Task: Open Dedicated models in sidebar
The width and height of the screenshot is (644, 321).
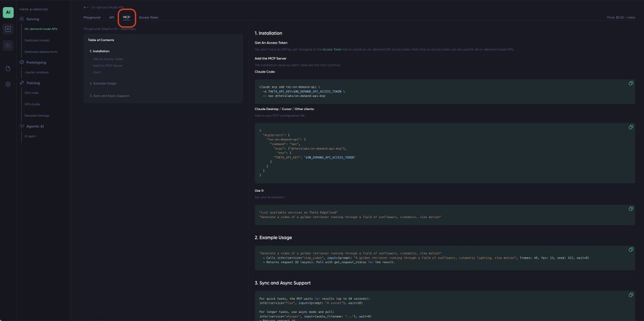Action: point(37,40)
